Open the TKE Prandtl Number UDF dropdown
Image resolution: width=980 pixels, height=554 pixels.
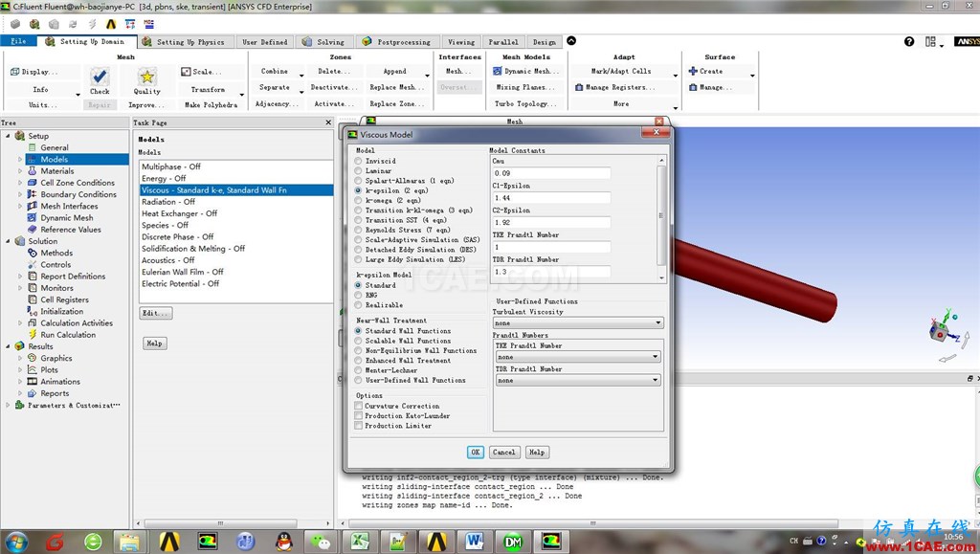(578, 357)
